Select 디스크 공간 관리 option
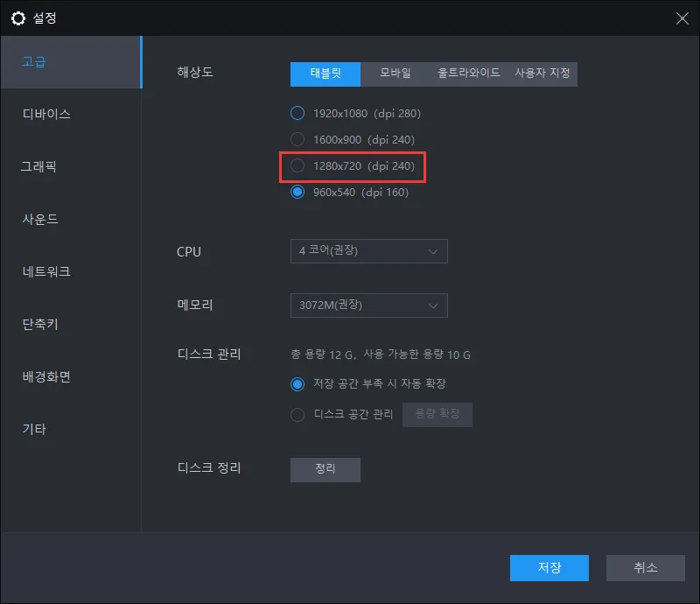This screenshot has height=604, width=700. (341, 415)
